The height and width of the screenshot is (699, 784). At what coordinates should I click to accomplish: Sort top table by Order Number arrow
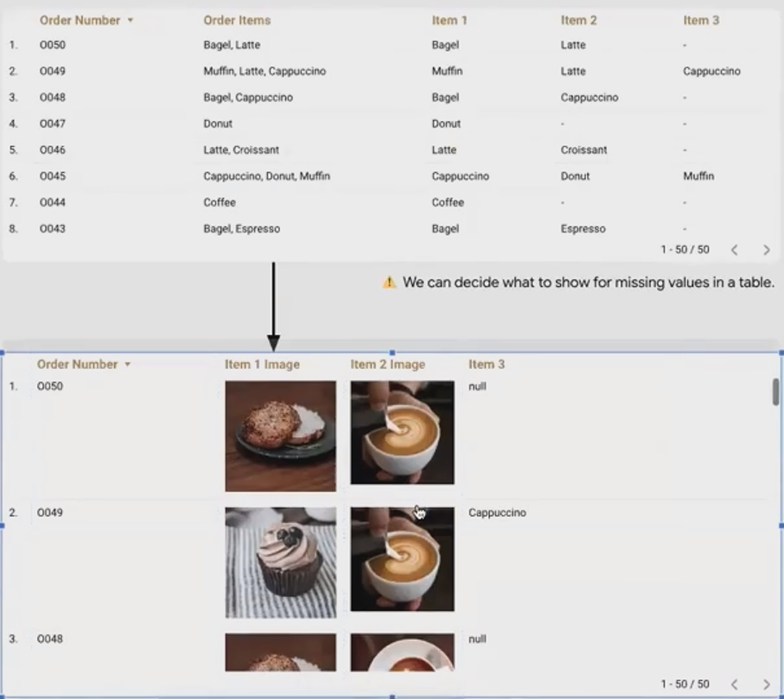tap(130, 21)
